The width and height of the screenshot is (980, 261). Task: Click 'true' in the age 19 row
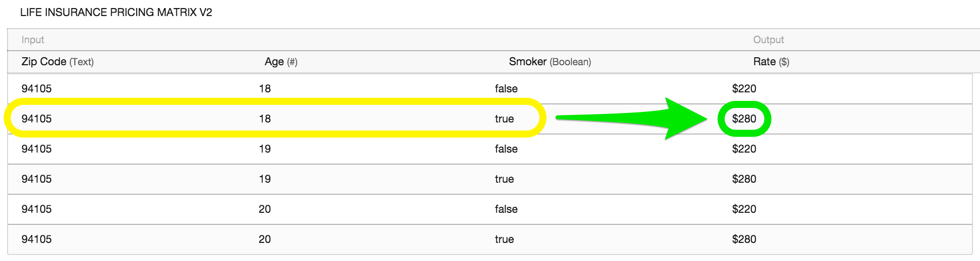[504, 179]
